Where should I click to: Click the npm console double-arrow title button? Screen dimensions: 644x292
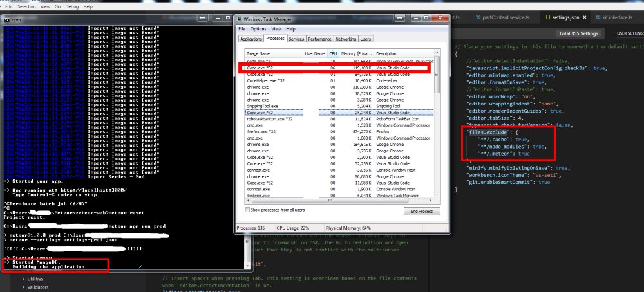click(202, 19)
